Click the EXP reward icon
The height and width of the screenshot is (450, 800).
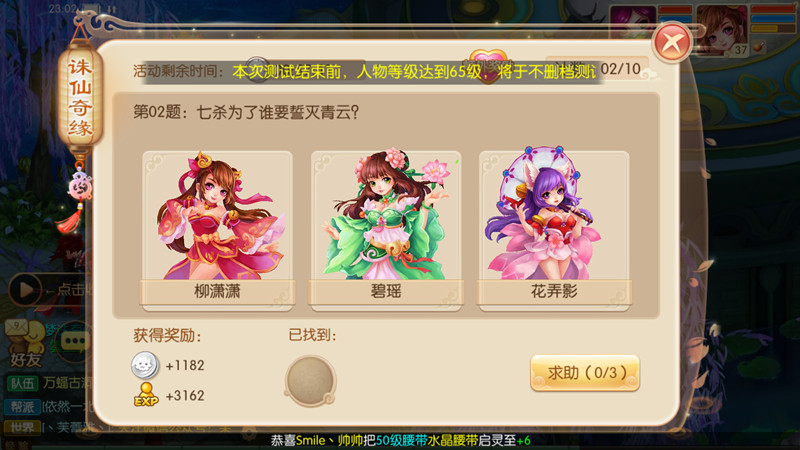146,395
